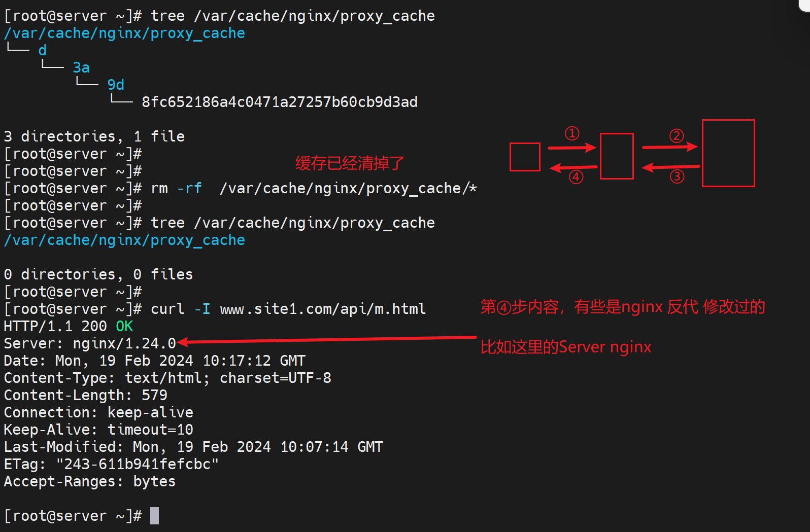This screenshot has width=810, height=532.
Task: Click the red note "缓存已经清掉了"
Action: 350,163
